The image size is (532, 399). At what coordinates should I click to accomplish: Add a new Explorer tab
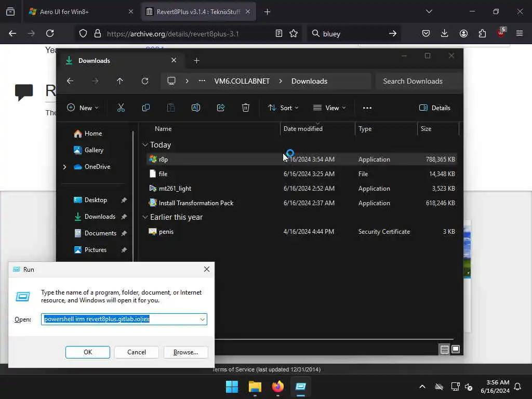(x=196, y=61)
